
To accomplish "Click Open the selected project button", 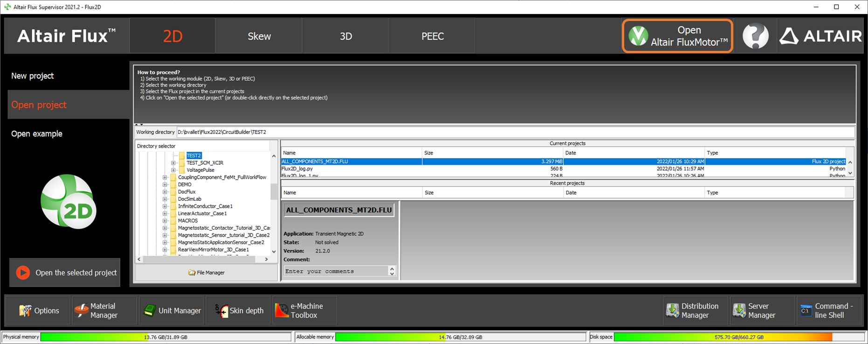I will [65, 273].
